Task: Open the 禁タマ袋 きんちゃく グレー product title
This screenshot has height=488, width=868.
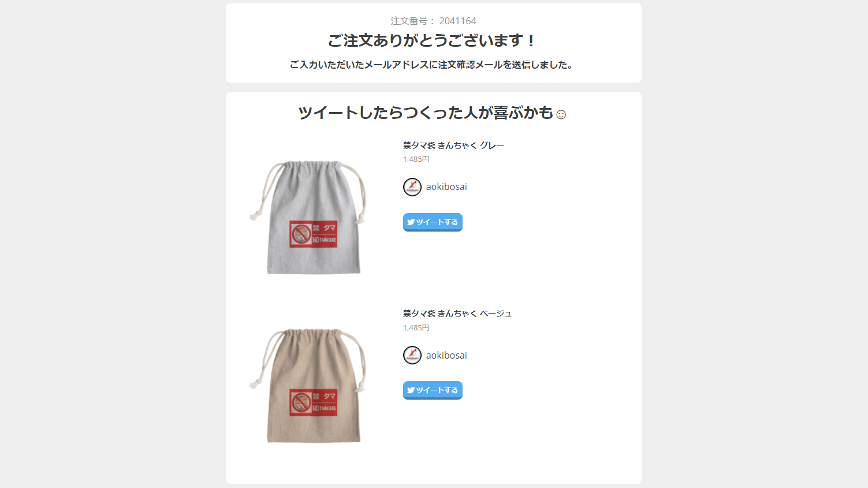Action: [453, 146]
